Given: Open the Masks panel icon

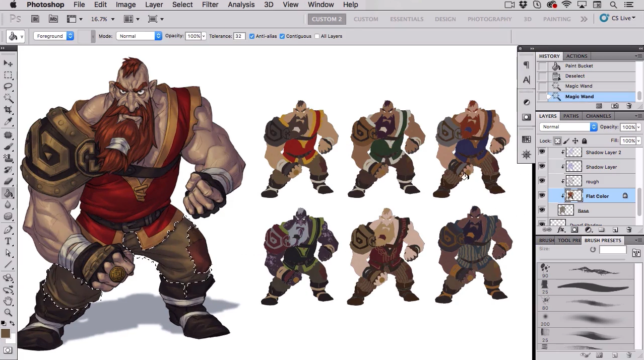Looking at the screenshot, I should click(x=526, y=117).
